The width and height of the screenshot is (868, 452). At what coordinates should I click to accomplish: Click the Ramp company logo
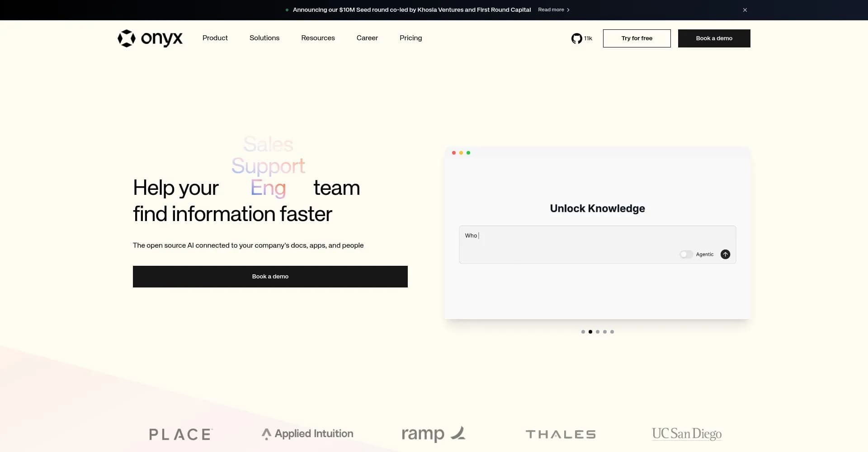[433, 434]
